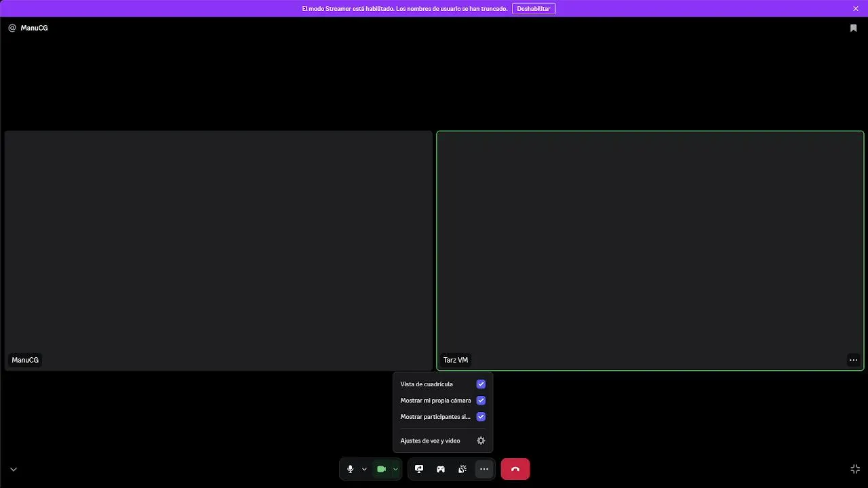Click the ManuCG title at the top left

click(35, 28)
